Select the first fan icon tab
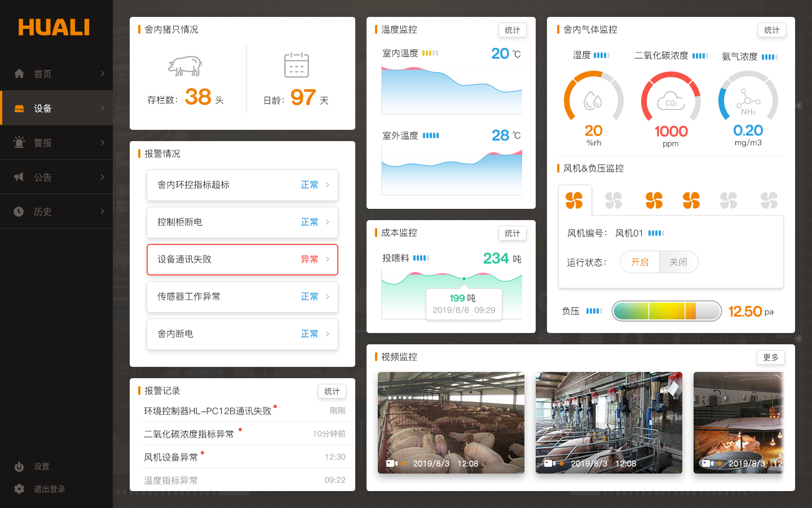Image resolution: width=812 pixels, height=508 pixels. pos(574,200)
